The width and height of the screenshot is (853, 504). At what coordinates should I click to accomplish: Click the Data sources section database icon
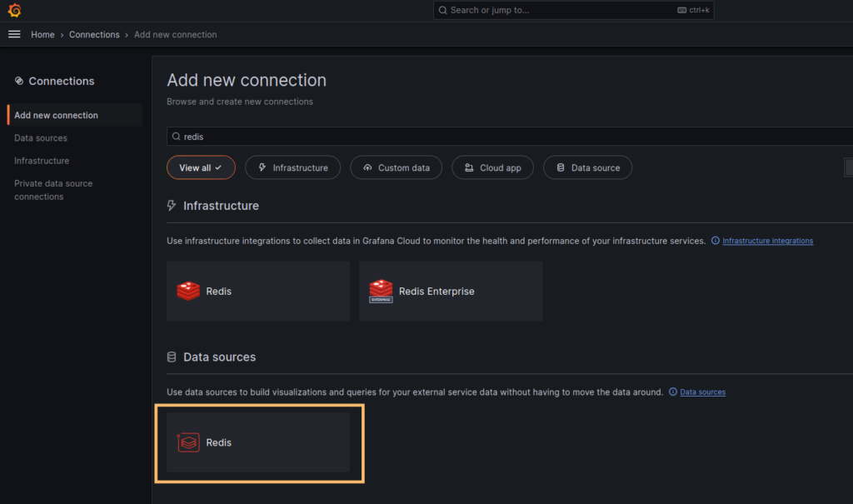point(172,357)
